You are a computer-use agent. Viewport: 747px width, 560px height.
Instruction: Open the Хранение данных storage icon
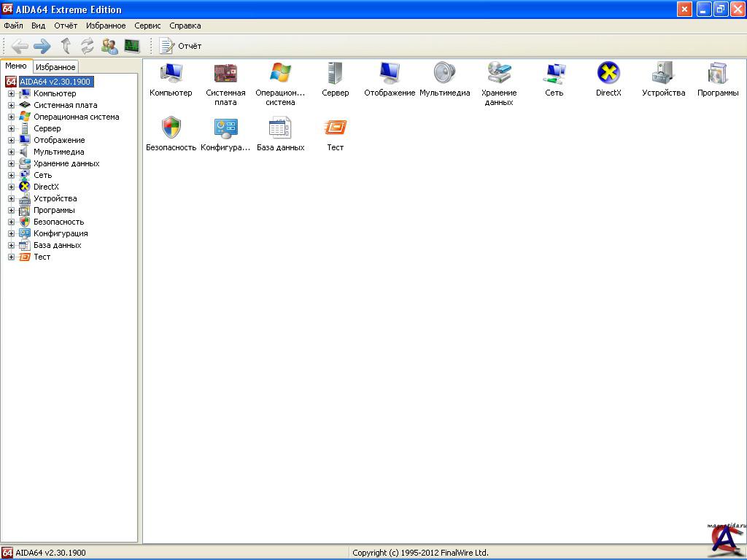[499, 74]
